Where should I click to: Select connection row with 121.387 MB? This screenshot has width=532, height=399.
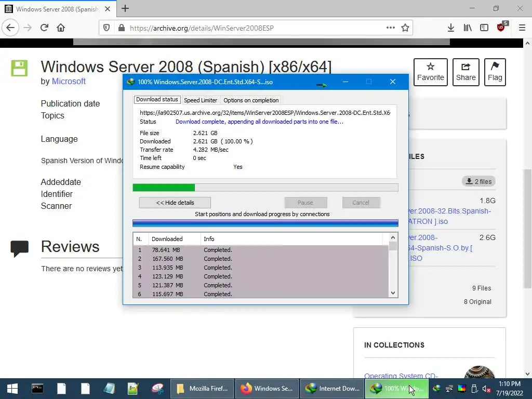click(261, 285)
